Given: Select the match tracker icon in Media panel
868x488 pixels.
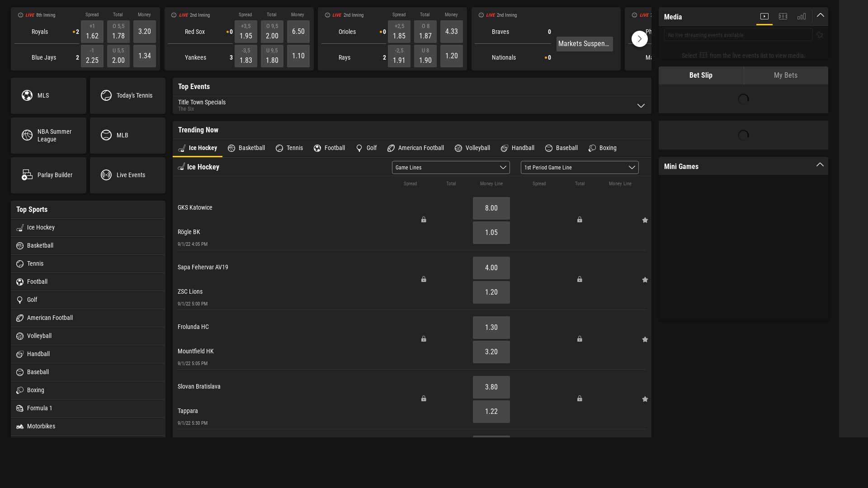Looking at the screenshot, I should (x=783, y=16).
